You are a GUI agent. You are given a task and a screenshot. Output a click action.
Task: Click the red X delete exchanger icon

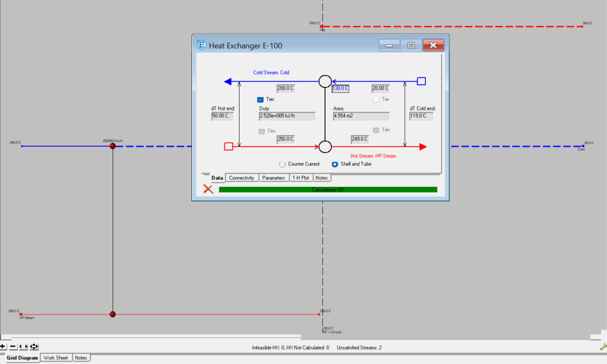click(208, 189)
